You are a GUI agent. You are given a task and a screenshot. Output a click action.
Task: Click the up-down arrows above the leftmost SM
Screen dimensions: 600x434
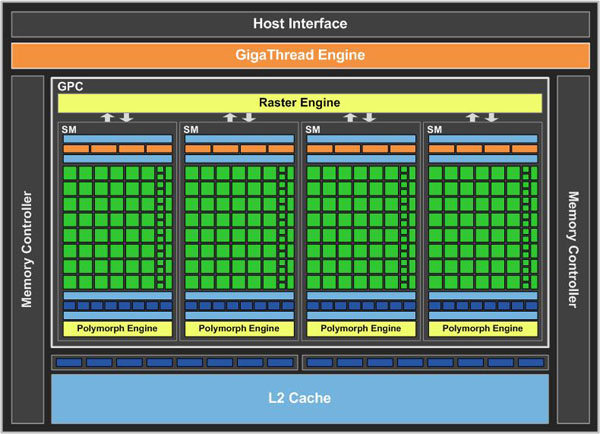pos(118,118)
